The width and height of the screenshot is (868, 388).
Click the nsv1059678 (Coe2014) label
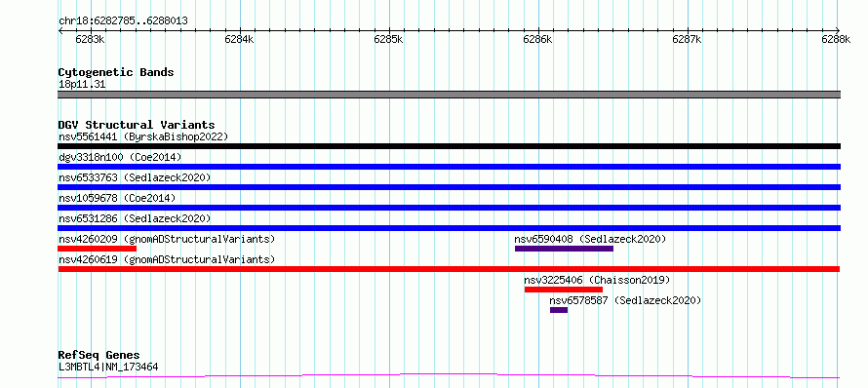tap(117, 198)
